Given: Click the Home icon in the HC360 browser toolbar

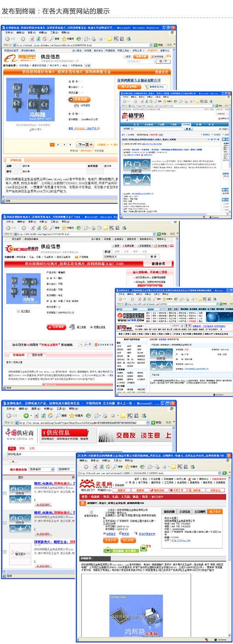Looking at the screenshot, I should click(x=45, y=228).
